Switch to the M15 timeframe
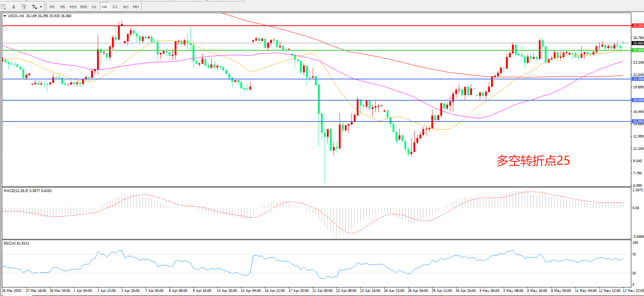The width and height of the screenshot is (644, 296). point(73,7)
